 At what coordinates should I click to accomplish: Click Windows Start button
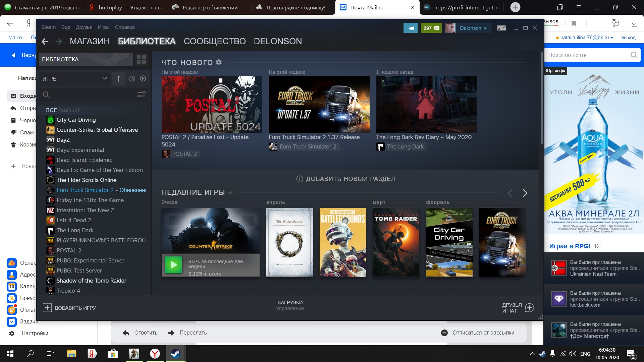[10, 354]
